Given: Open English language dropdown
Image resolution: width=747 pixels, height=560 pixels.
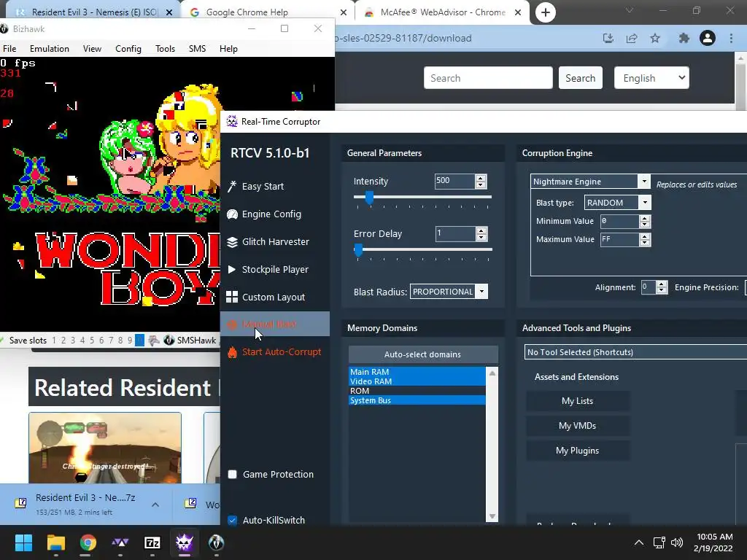Looking at the screenshot, I should pos(651,77).
